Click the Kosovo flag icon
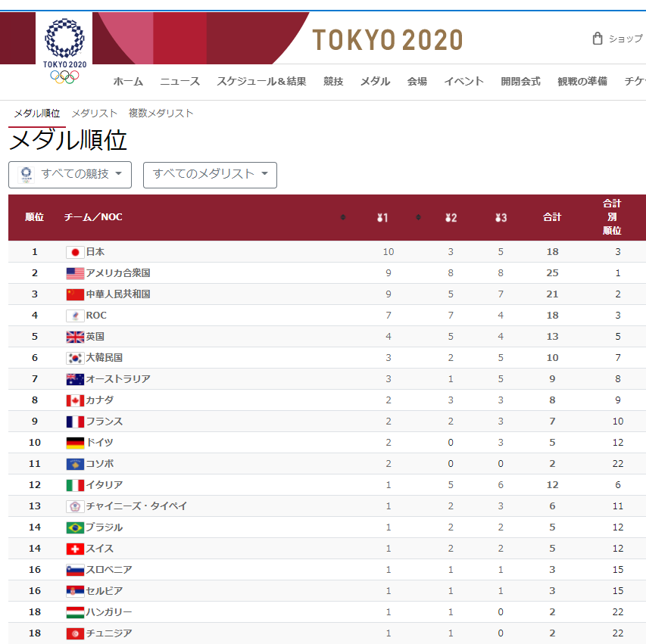 [75, 464]
